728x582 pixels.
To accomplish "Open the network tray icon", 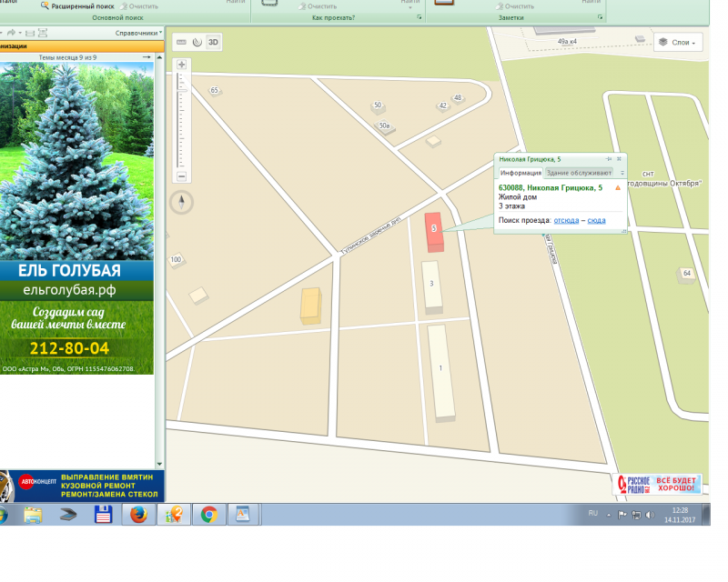I will click(x=636, y=515).
